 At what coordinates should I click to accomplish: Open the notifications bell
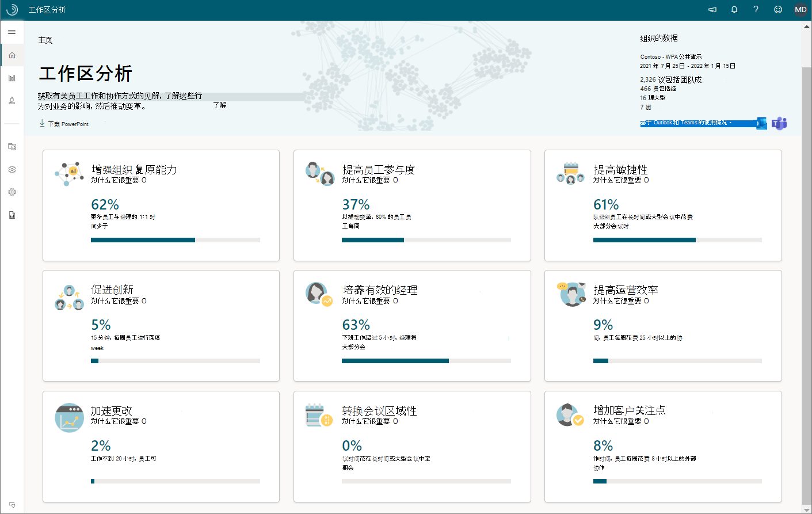[734, 10]
